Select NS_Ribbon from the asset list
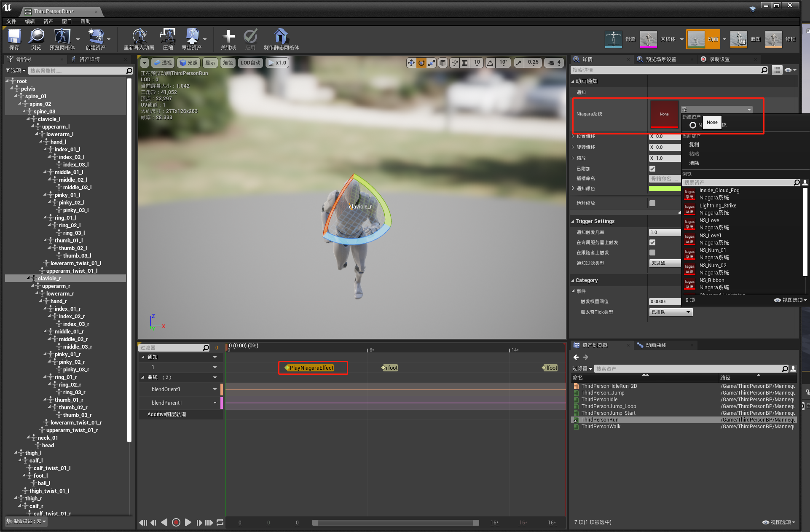 [x=712, y=280]
